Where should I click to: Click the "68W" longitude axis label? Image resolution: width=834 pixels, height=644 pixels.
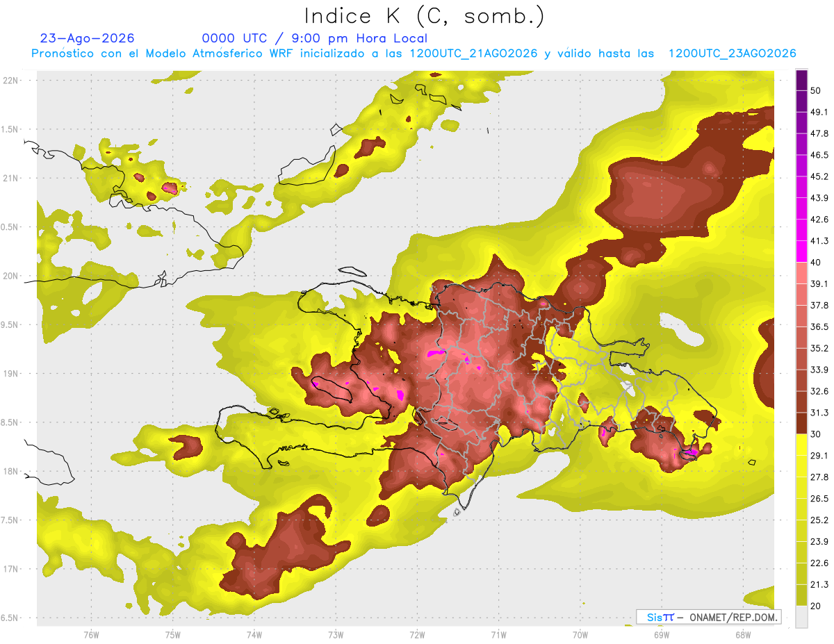(x=742, y=634)
